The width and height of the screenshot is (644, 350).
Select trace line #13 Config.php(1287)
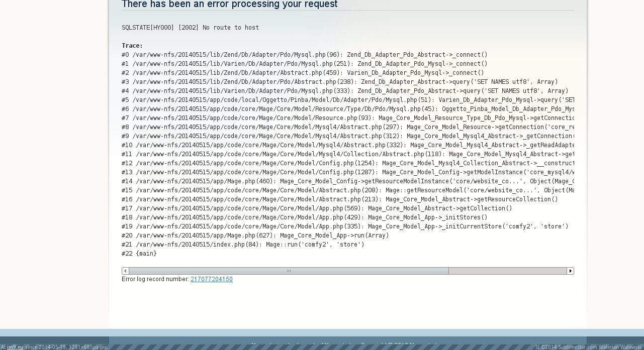[348, 172]
